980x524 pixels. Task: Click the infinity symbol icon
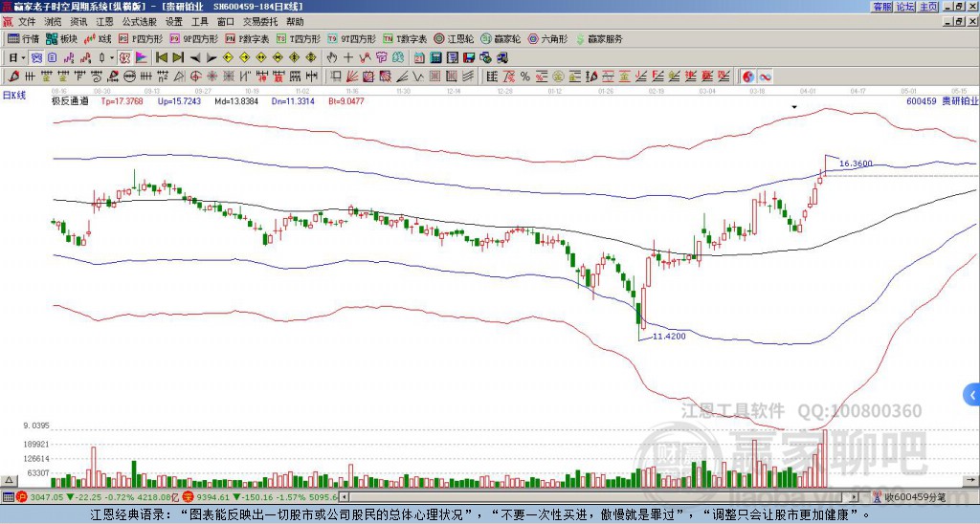765,76
